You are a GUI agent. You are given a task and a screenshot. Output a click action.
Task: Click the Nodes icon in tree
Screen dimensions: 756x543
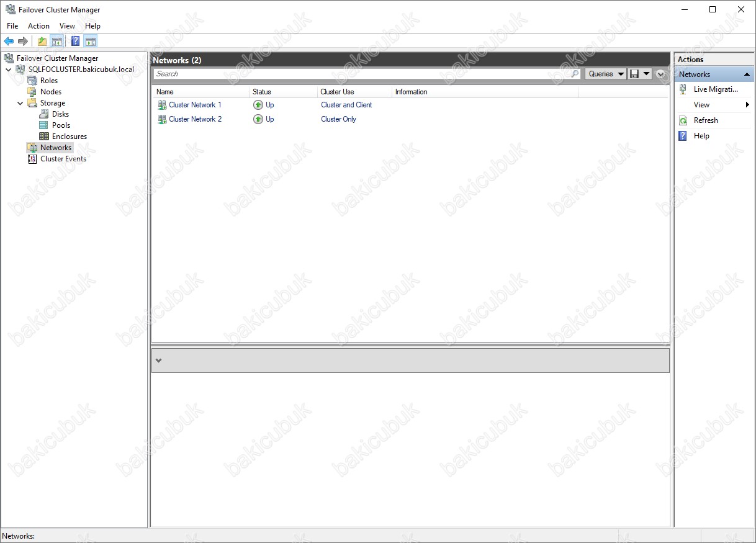(x=32, y=92)
